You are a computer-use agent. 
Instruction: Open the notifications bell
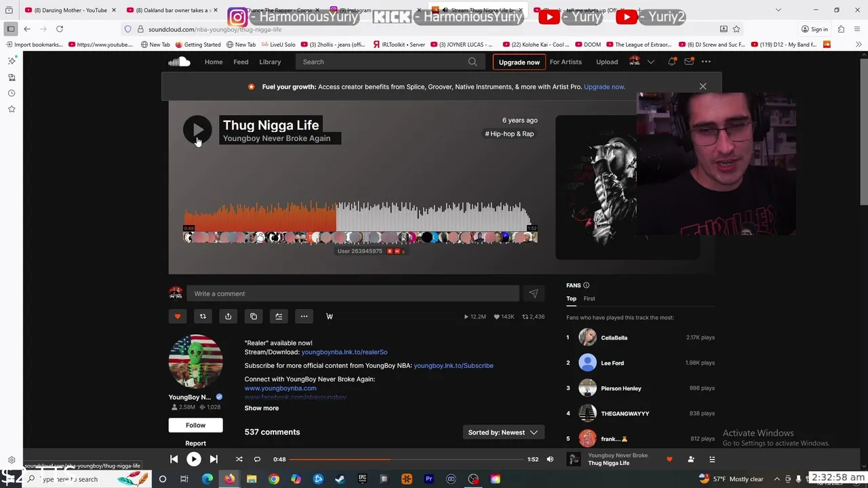click(672, 62)
